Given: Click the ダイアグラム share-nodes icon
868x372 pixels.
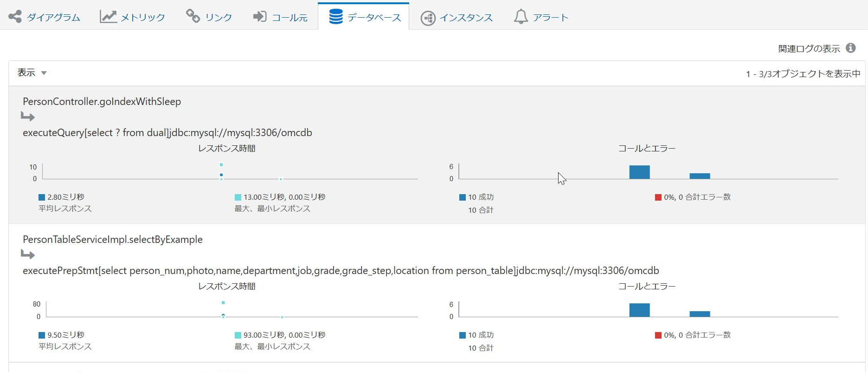Looking at the screenshot, I should point(15,16).
